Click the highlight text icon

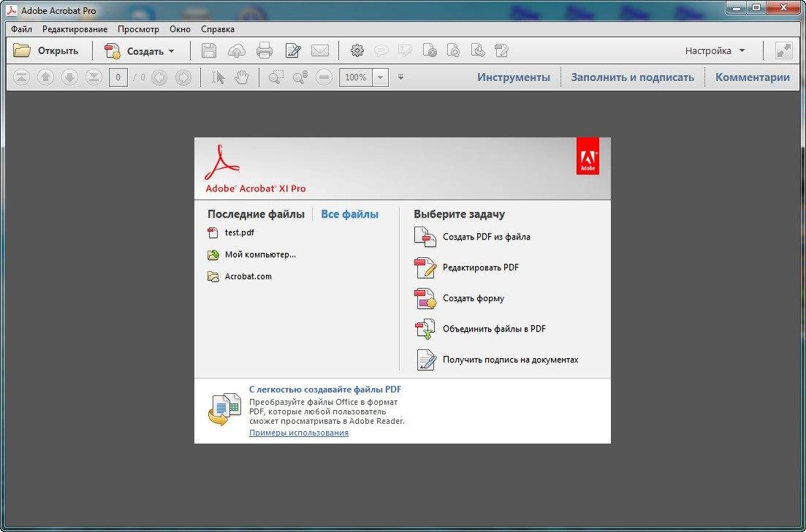click(405, 50)
